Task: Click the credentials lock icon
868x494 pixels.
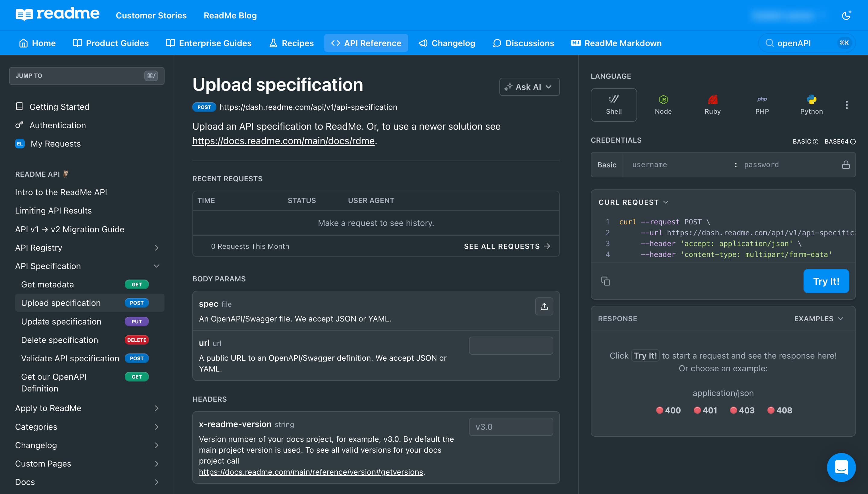Action: pyautogui.click(x=846, y=165)
